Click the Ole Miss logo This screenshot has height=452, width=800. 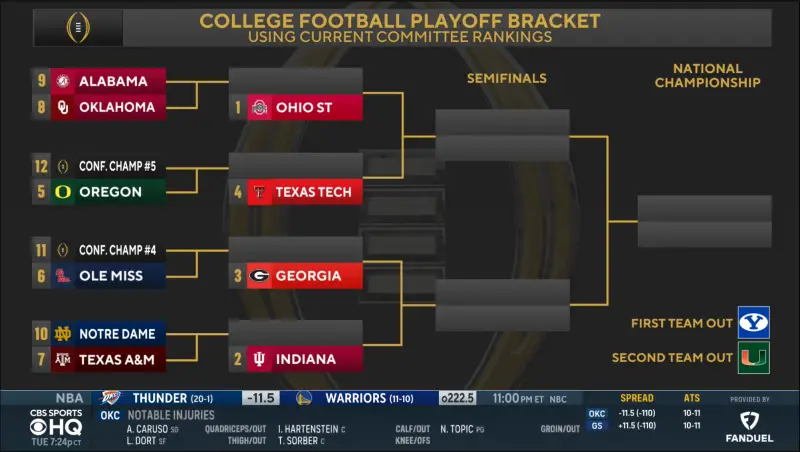[x=64, y=275]
